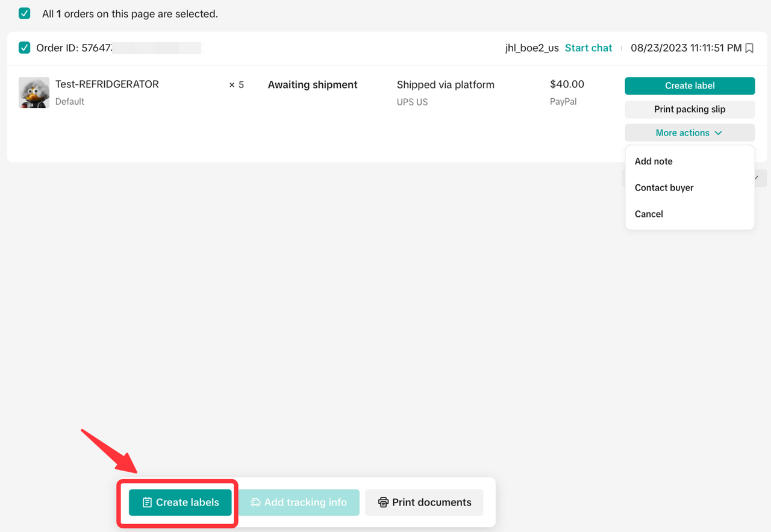771x532 pixels.
Task: Click the buyer username jhl_boe2_us
Action: point(532,48)
